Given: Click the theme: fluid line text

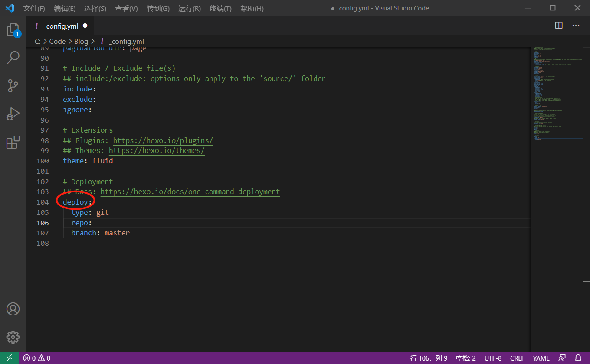Looking at the screenshot, I should pyautogui.click(x=88, y=161).
